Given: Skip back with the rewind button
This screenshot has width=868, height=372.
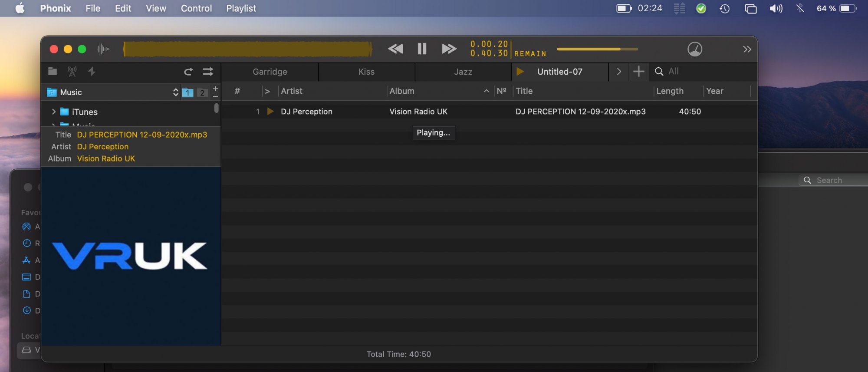Looking at the screenshot, I should pyautogui.click(x=395, y=49).
